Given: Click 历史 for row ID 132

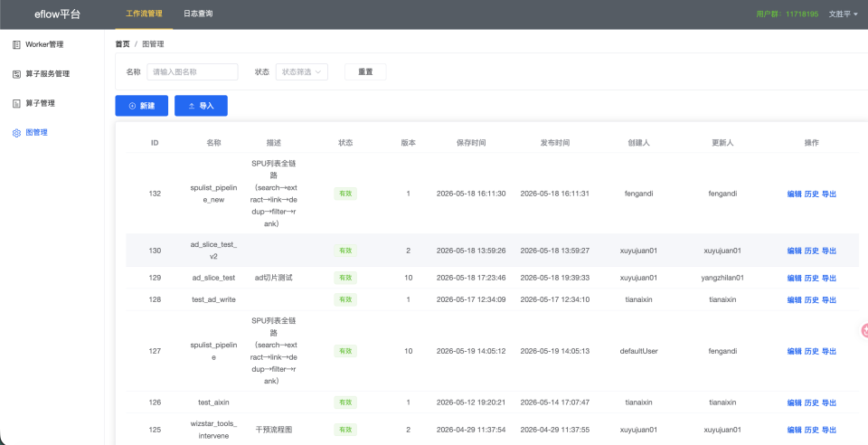Looking at the screenshot, I should (x=812, y=194).
